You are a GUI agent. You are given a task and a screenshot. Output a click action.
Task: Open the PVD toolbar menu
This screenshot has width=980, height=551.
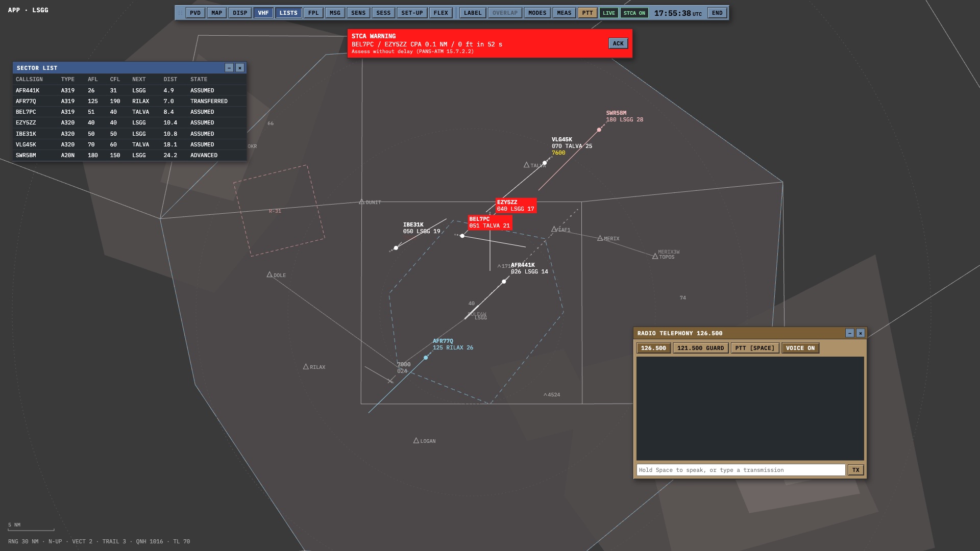point(195,13)
